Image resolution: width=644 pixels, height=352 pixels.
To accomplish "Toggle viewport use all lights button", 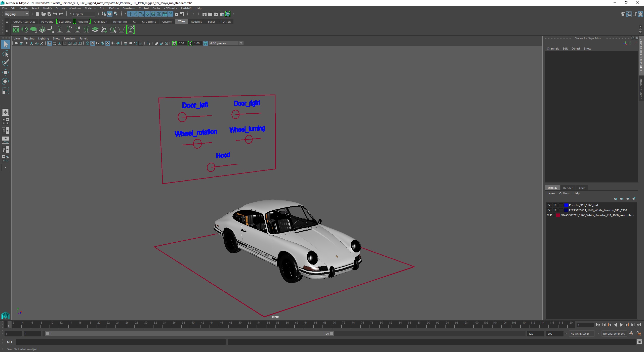I will tap(113, 43).
